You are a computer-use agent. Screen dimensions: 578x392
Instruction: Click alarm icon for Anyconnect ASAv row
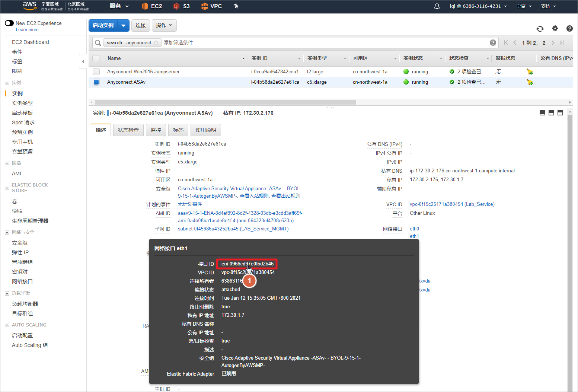point(529,82)
